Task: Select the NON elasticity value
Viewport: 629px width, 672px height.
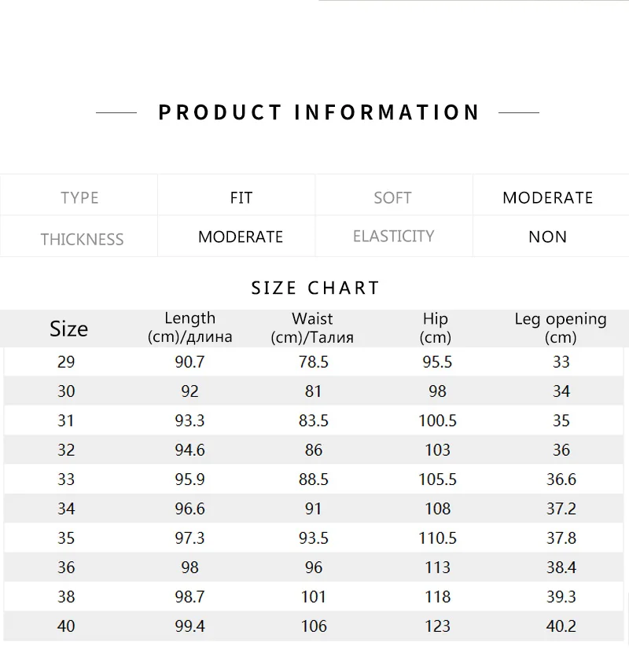Action: 547,237
